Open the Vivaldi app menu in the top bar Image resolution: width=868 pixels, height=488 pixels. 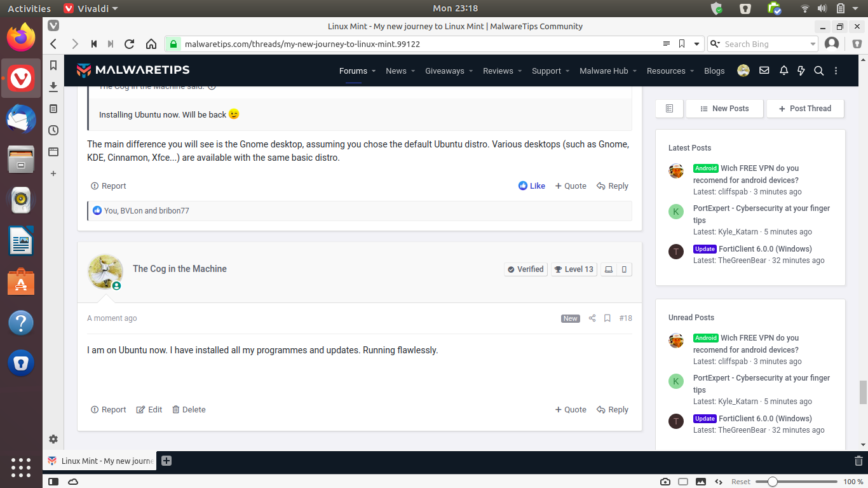(91, 8)
